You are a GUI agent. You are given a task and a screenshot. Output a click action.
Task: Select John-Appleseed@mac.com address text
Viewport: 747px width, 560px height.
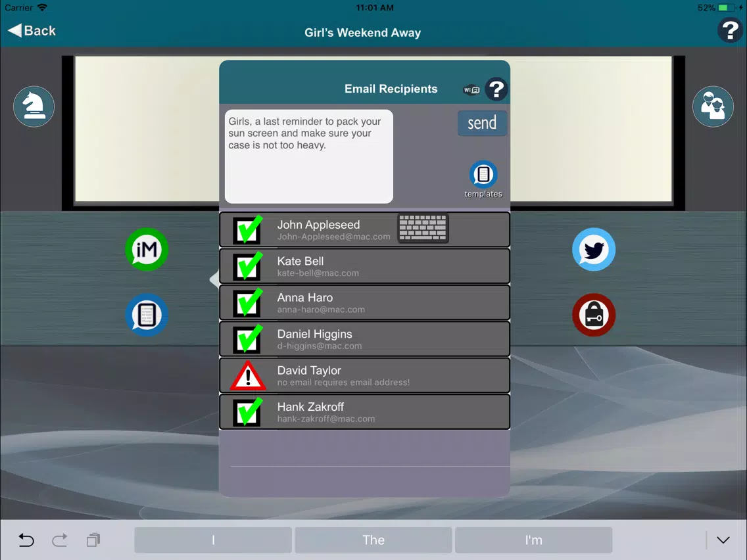click(333, 237)
